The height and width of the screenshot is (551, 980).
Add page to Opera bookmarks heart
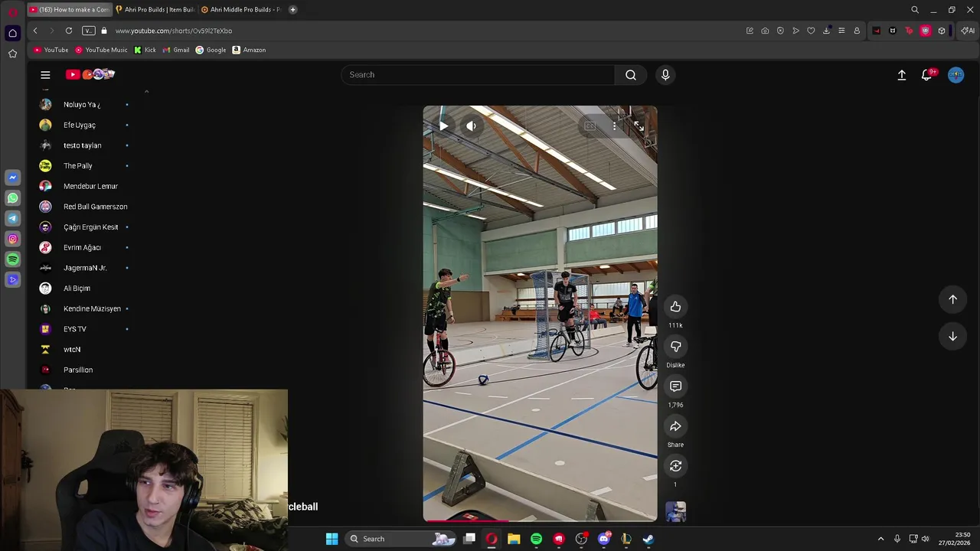point(811,31)
